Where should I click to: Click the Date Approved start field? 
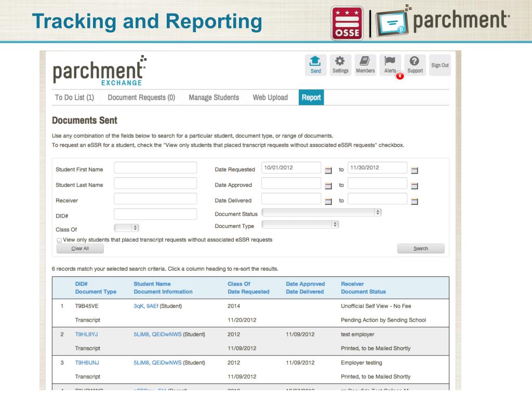[x=291, y=183]
